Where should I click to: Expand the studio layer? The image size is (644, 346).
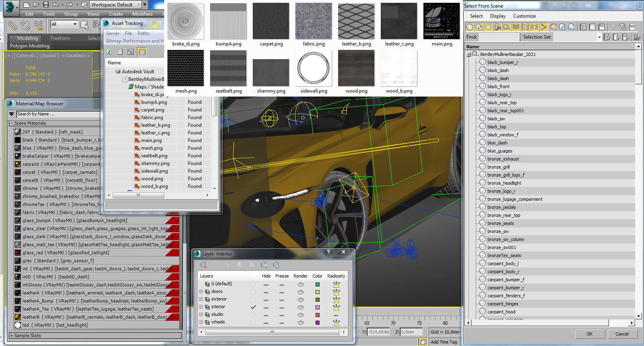[x=201, y=315]
